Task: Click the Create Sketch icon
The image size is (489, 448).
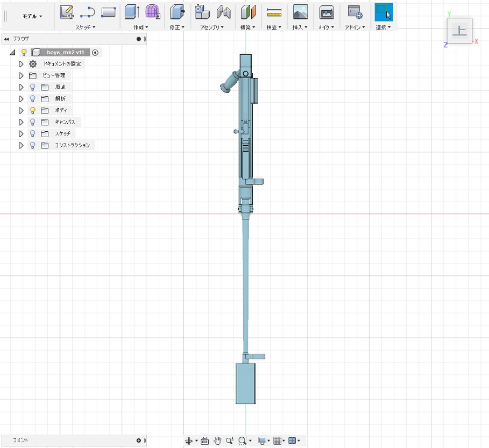Action: pyautogui.click(x=67, y=12)
